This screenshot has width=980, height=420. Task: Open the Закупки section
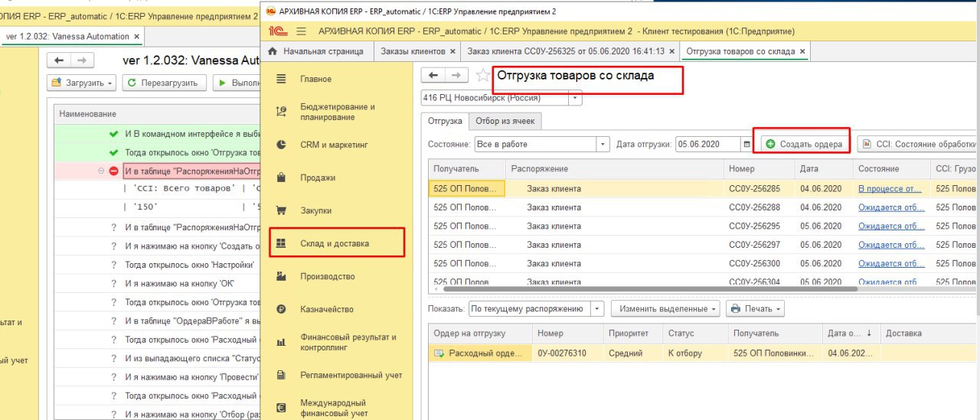tap(316, 210)
